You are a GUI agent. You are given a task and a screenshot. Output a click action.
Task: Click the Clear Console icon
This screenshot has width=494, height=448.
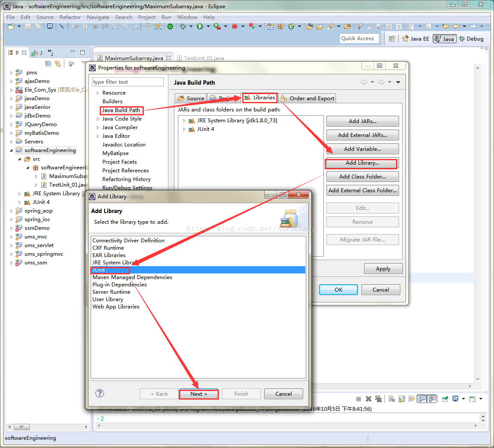click(x=392, y=399)
